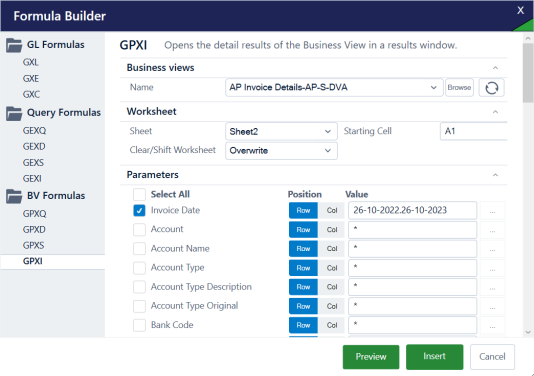Check the Account Type Original parameter
This screenshot has height=376, width=534.
(x=139, y=306)
